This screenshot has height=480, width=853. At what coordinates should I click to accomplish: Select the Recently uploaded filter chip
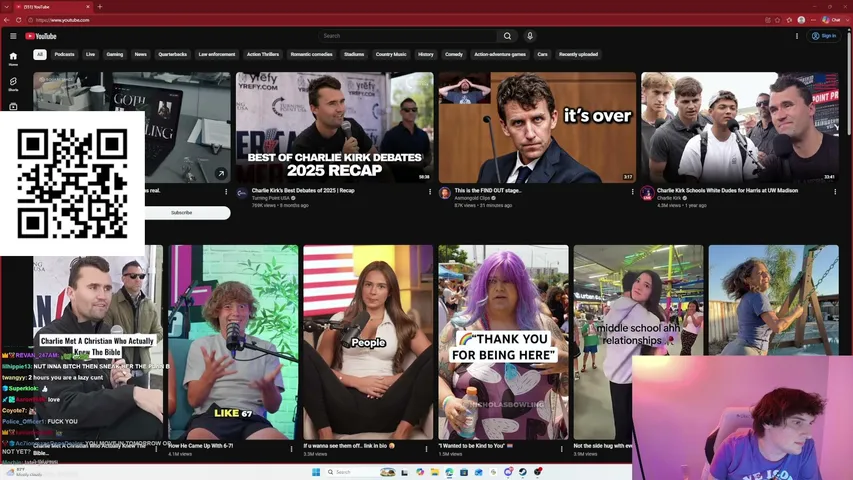pyautogui.click(x=578, y=54)
